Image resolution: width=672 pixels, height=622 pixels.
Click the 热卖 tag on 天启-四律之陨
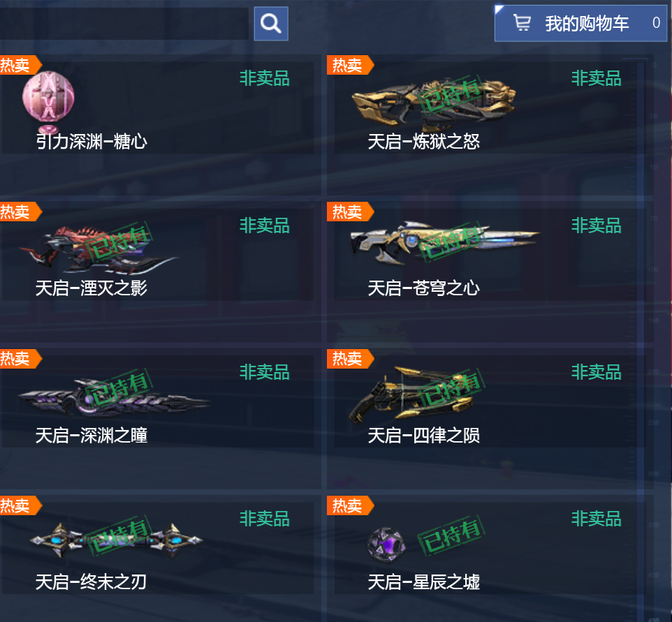coord(350,359)
